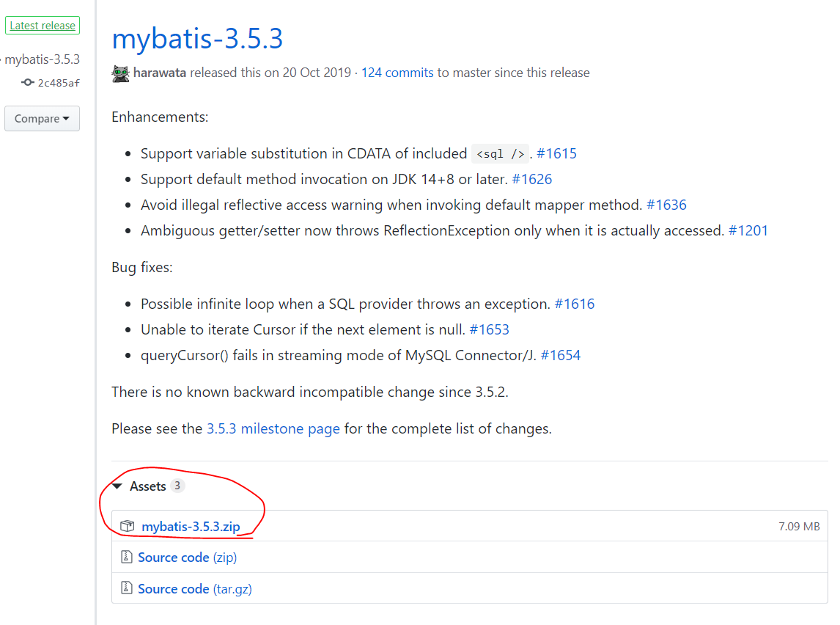Click the Assets count badge 3
Screen dimensions: 840x625
coord(177,486)
